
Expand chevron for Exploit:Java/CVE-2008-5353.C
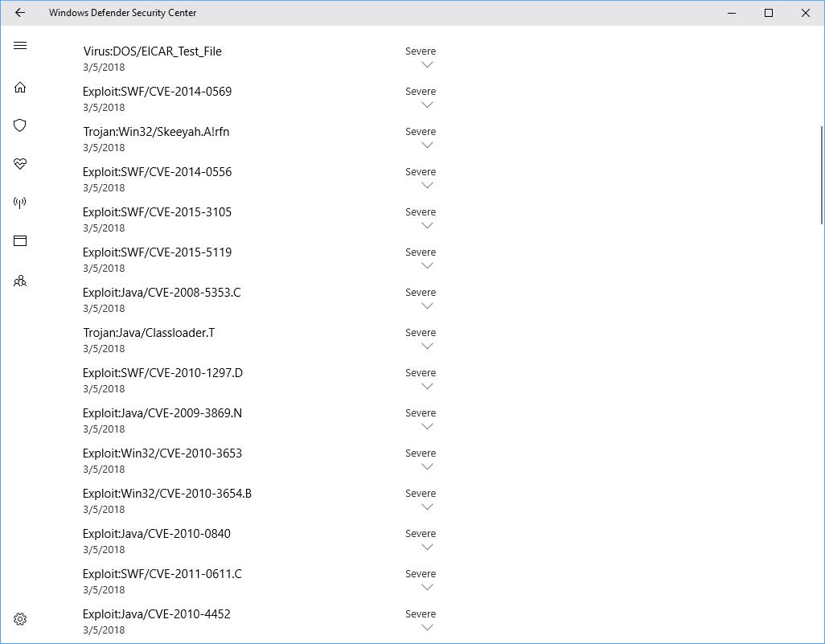click(x=427, y=306)
